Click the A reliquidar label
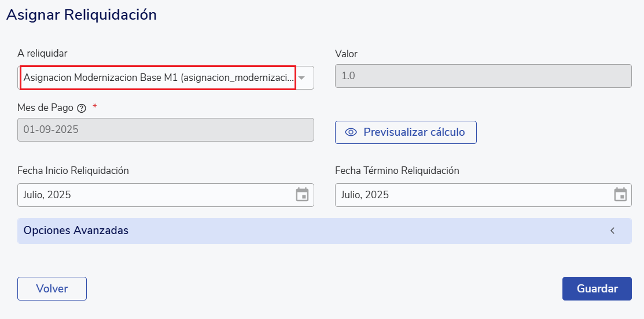This screenshot has height=319, width=644. pyautogui.click(x=42, y=53)
